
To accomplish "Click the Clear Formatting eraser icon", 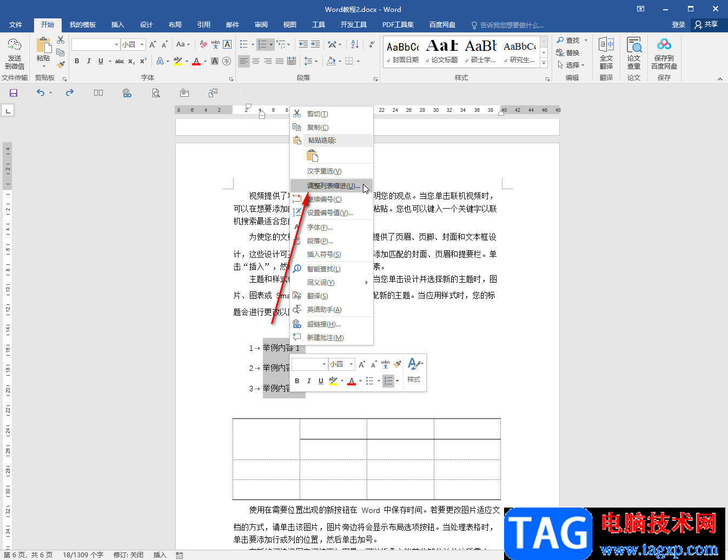I will point(203,44).
